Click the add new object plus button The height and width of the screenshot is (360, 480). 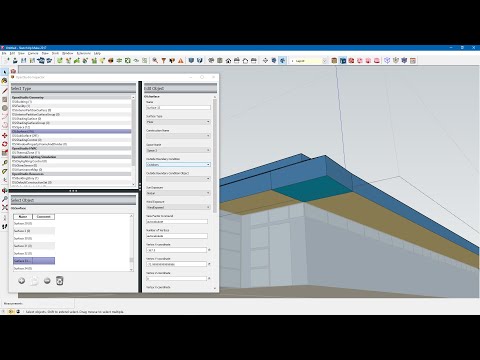[22, 281]
